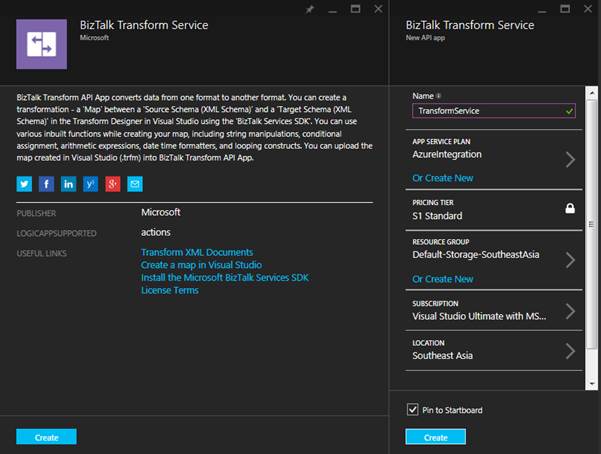Screen dimensions: 601x454
Task: Close the New API app blade
Action: [588, 9]
